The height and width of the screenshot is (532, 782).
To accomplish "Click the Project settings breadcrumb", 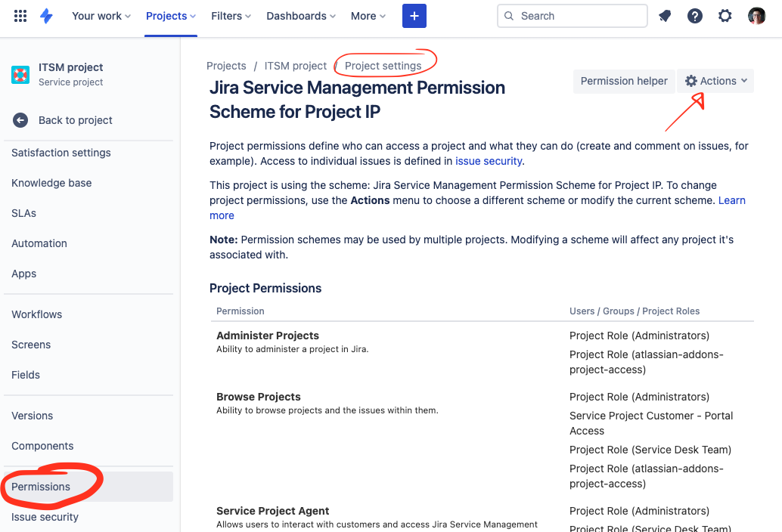I will (383, 66).
